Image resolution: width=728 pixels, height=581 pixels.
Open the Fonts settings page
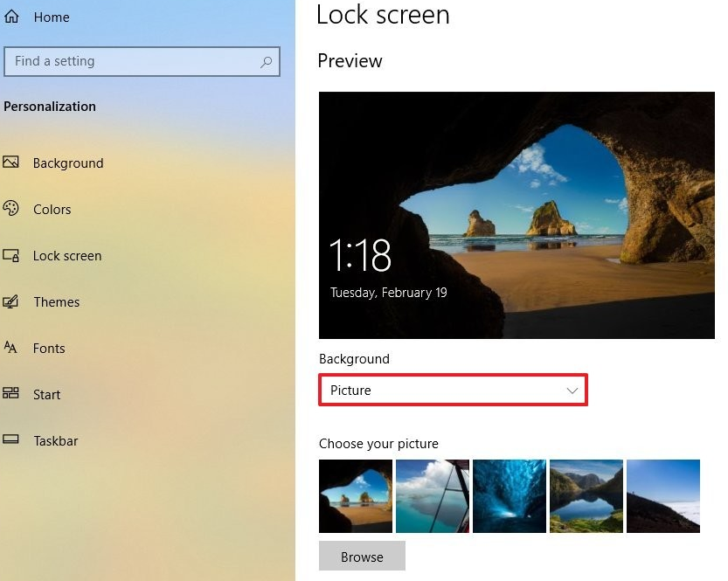(x=49, y=348)
